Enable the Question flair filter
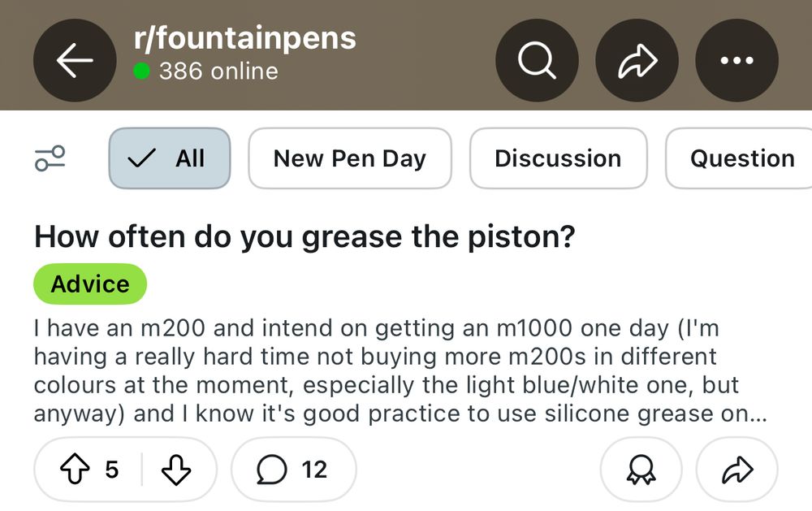 click(x=741, y=158)
